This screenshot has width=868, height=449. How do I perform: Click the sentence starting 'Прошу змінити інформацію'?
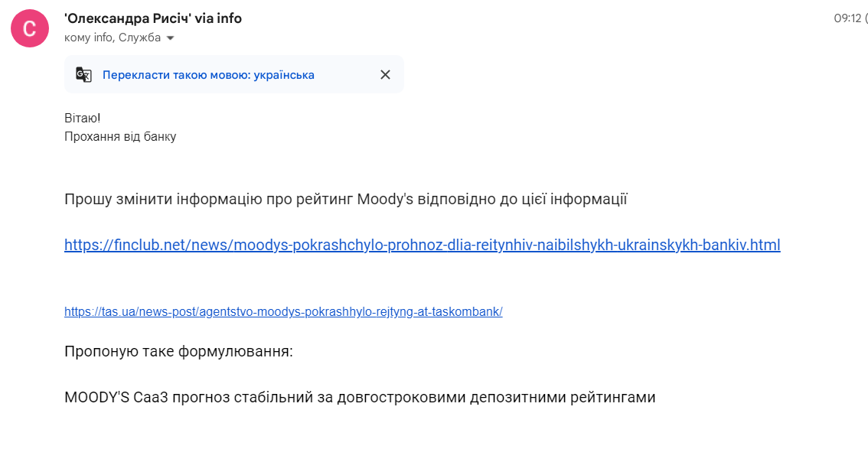pos(345,199)
